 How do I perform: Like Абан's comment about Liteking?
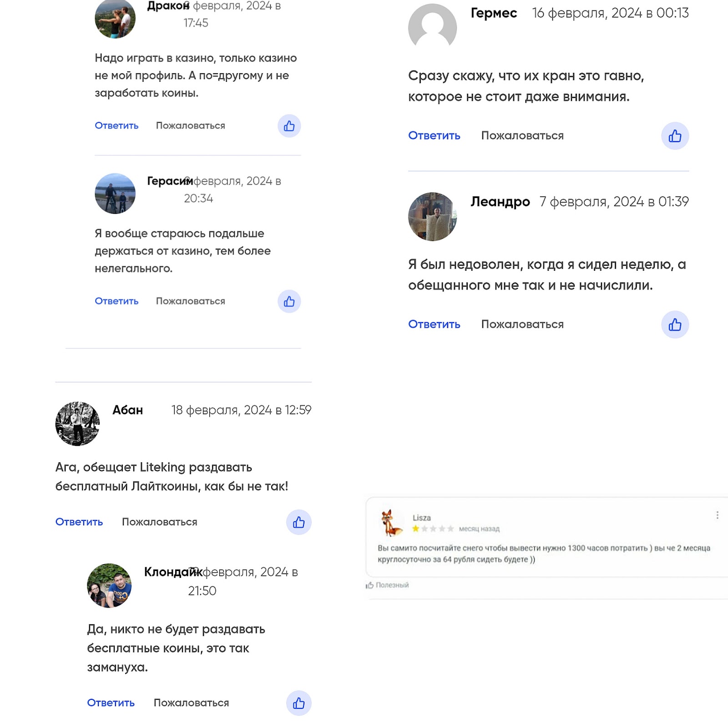click(299, 522)
